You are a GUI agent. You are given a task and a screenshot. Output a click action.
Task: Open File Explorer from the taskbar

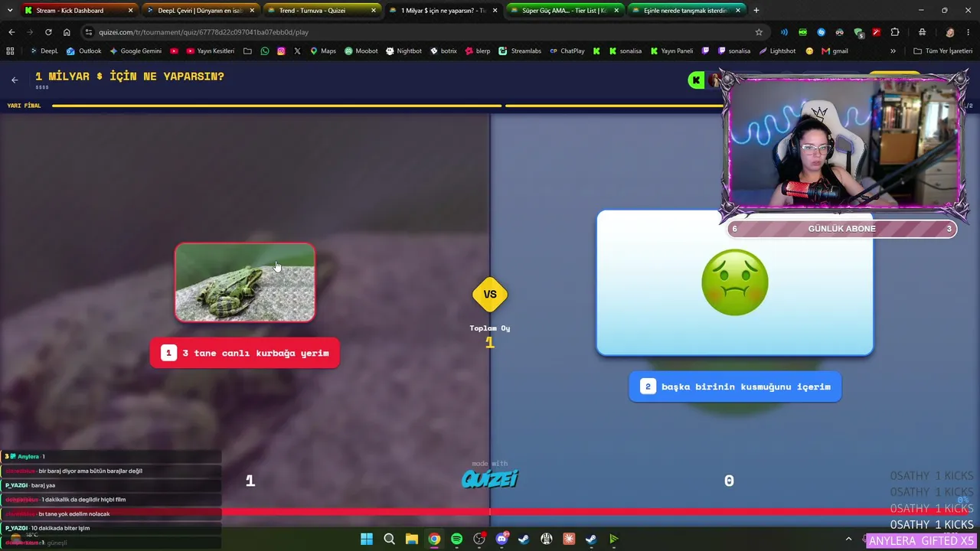(412, 539)
